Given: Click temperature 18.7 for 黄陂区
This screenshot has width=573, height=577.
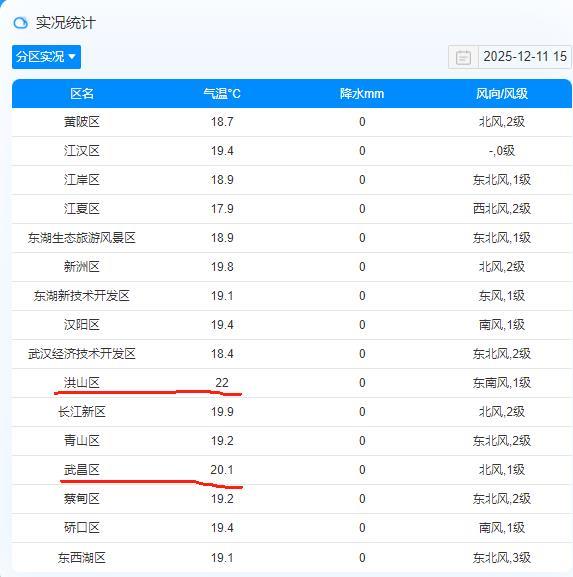Looking at the screenshot, I should click(x=222, y=122).
